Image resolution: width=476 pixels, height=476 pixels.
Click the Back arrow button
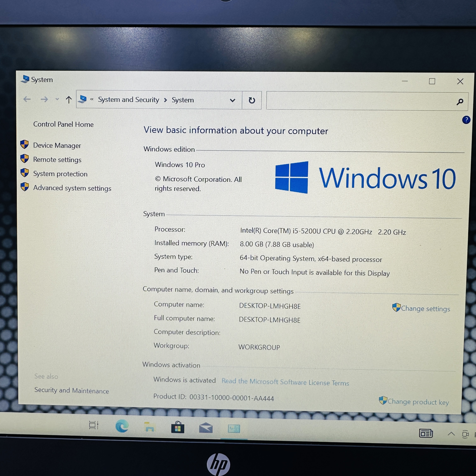tap(27, 99)
